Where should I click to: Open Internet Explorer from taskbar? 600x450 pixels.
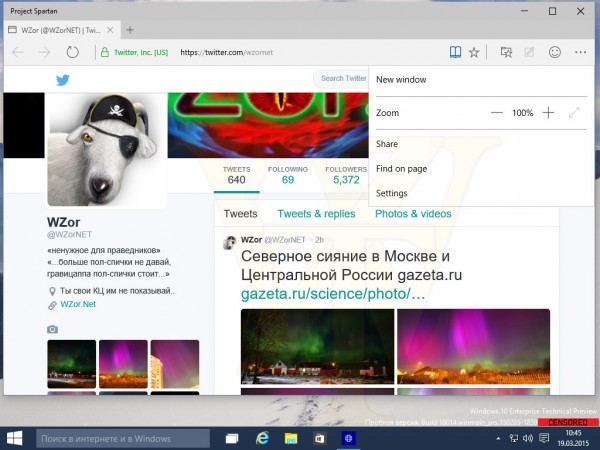[262, 438]
